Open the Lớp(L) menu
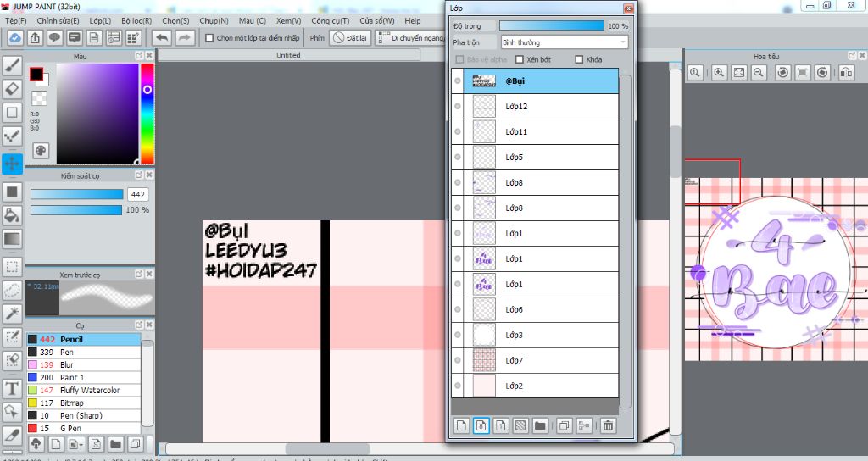The width and height of the screenshot is (868, 461). coord(100,20)
